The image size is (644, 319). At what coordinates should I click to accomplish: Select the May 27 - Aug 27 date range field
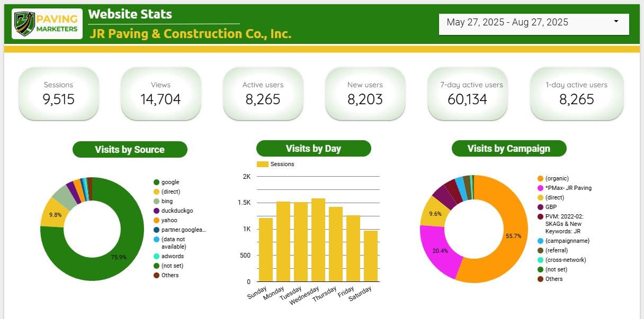click(x=534, y=24)
